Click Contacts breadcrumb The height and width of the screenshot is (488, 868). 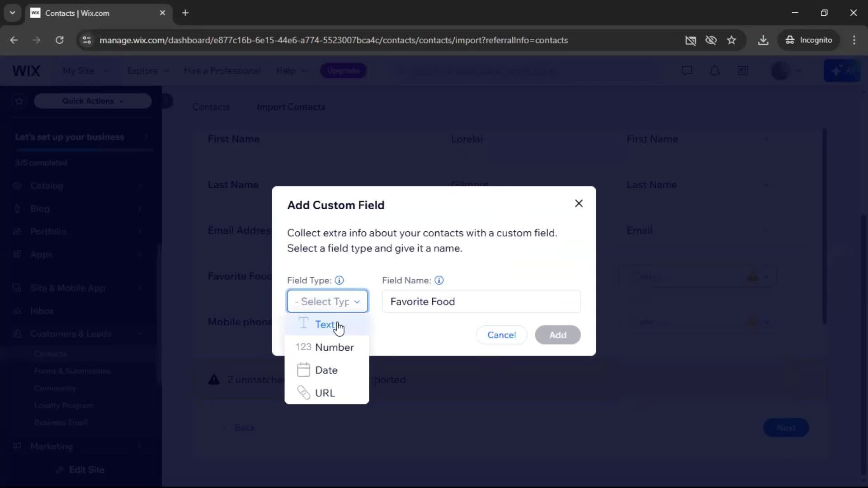[211, 107]
